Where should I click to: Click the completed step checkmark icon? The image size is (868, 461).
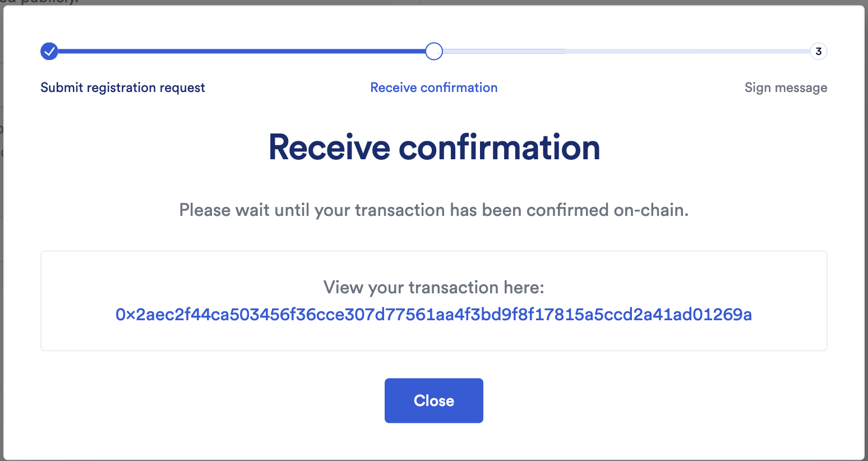[49, 52]
